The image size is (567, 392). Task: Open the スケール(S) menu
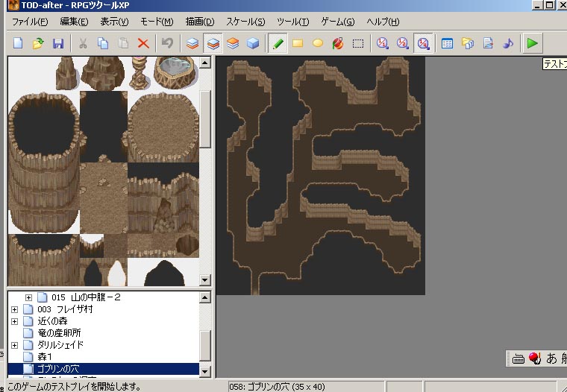click(245, 22)
